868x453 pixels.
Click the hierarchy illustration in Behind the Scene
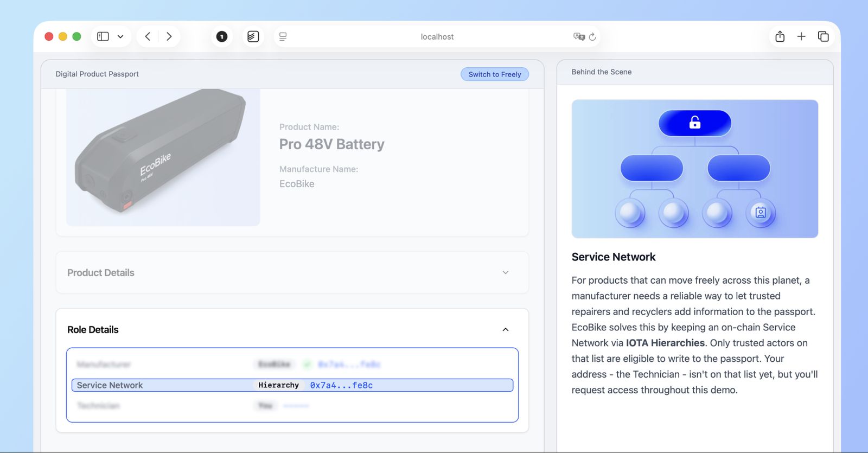click(695, 169)
